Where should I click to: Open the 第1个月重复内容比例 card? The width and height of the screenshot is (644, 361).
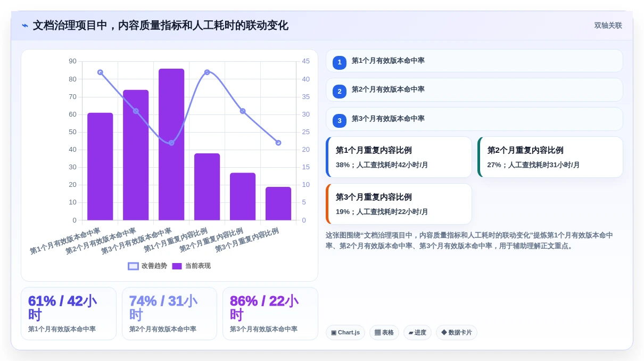[x=399, y=157]
